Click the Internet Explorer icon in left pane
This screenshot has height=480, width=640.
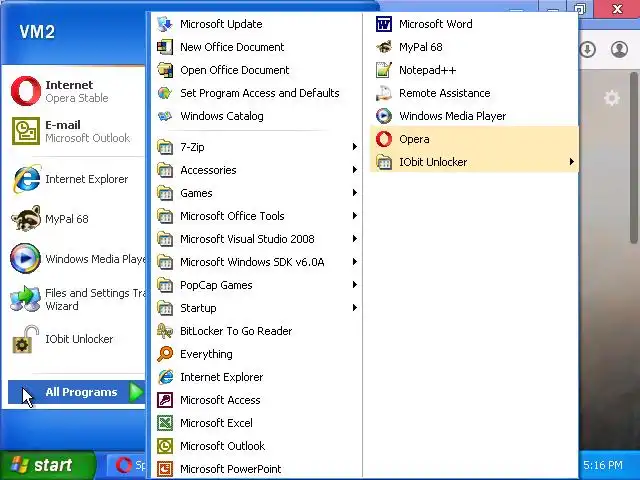click(x=27, y=179)
